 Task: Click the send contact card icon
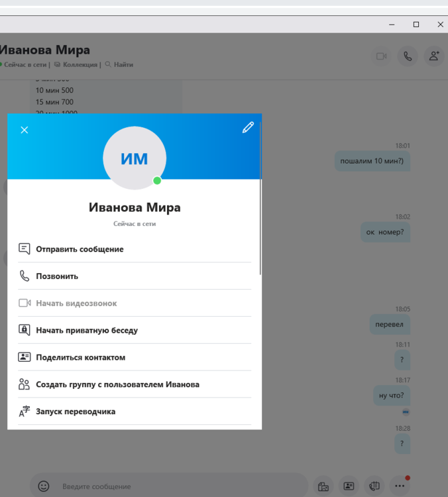tap(349, 486)
